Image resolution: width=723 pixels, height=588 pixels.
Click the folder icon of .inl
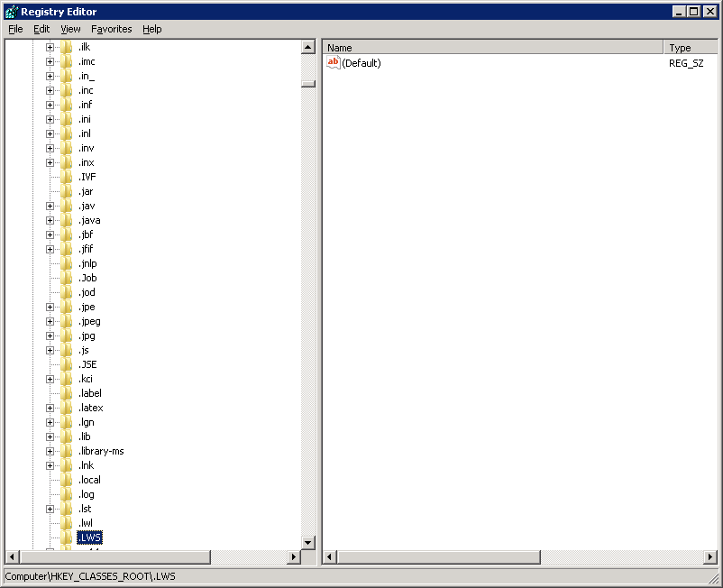pyautogui.click(x=67, y=133)
